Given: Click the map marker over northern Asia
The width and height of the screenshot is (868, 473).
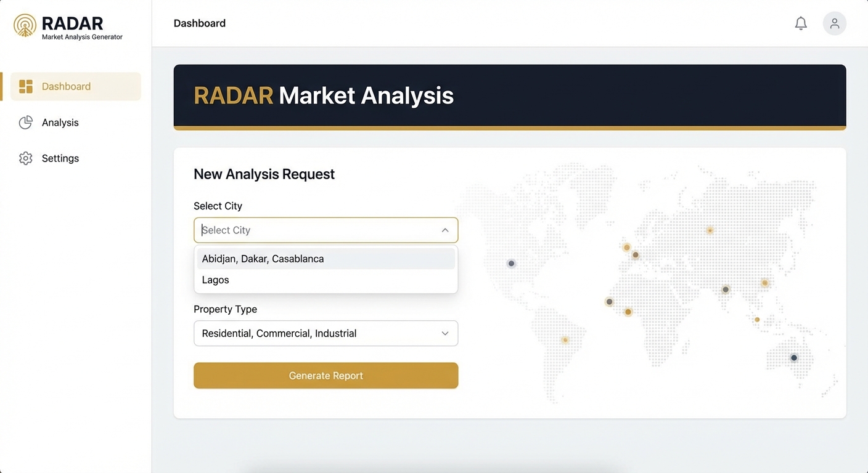Looking at the screenshot, I should [x=710, y=230].
